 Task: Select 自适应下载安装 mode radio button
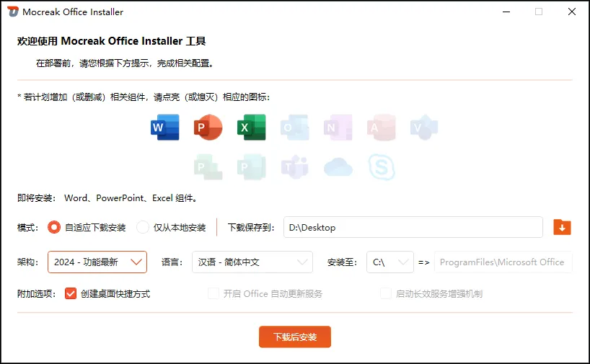[x=54, y=227]
